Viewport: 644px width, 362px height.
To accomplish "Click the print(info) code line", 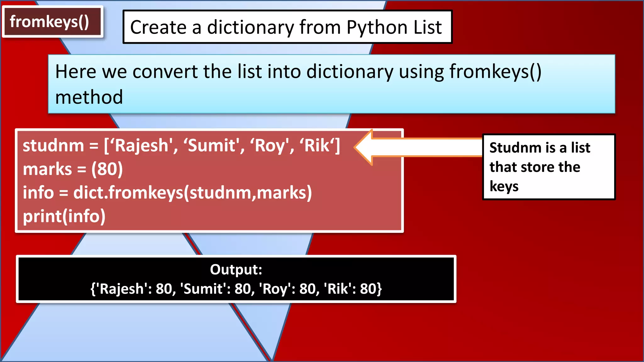I will coord(64,216).
